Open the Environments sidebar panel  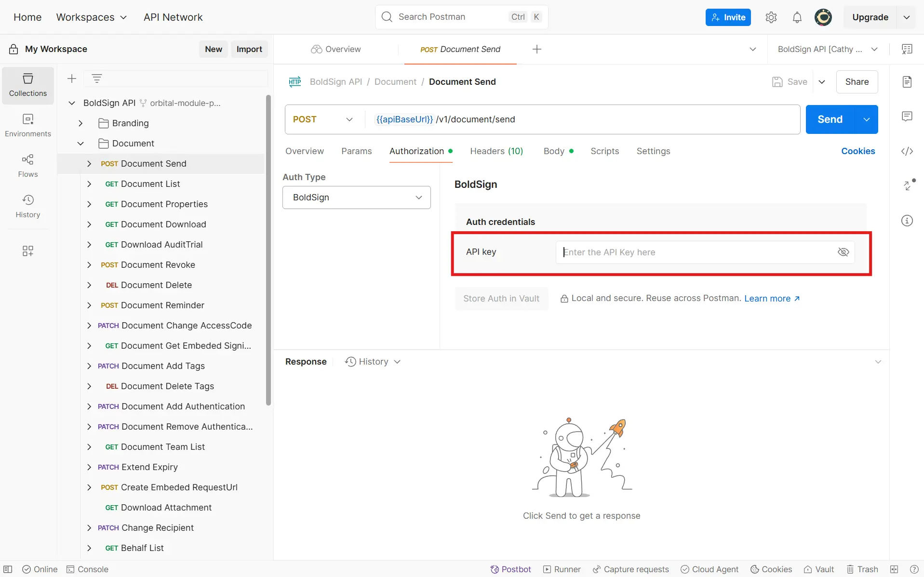(28, 126)
